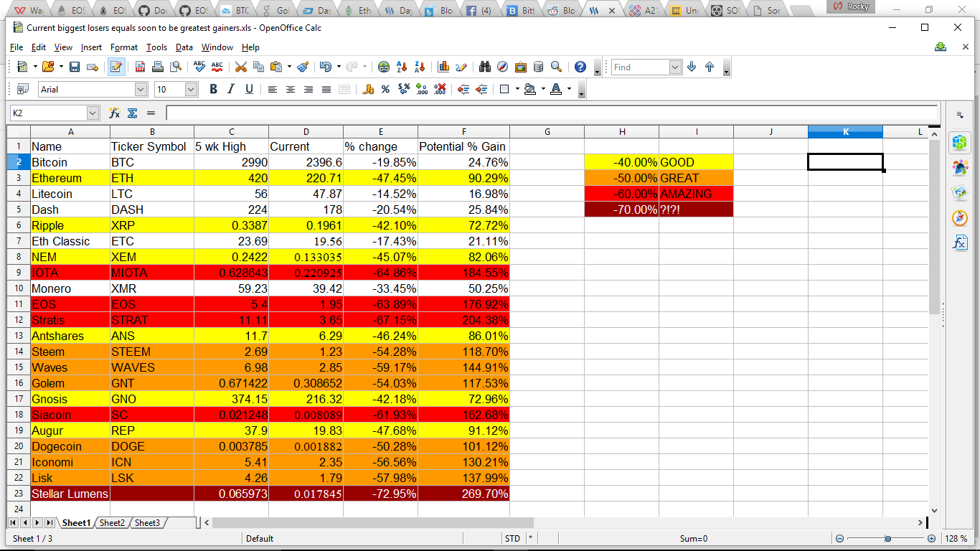Switch to the Sheet2 tab

pos(111,523)
